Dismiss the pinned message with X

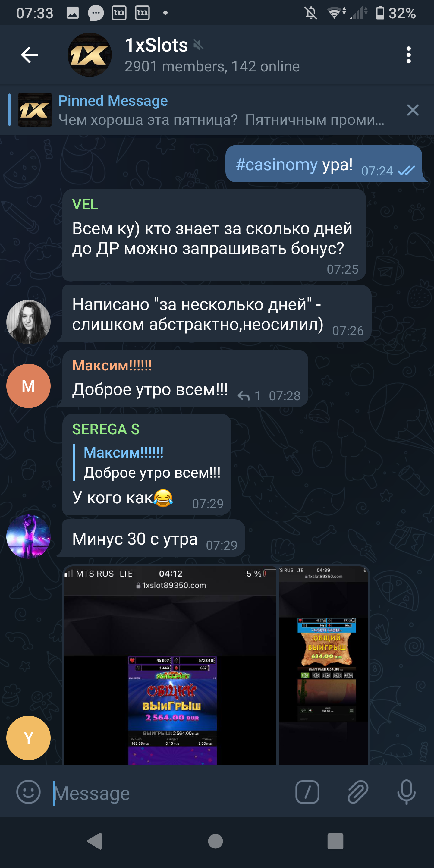tap(412, 110)
